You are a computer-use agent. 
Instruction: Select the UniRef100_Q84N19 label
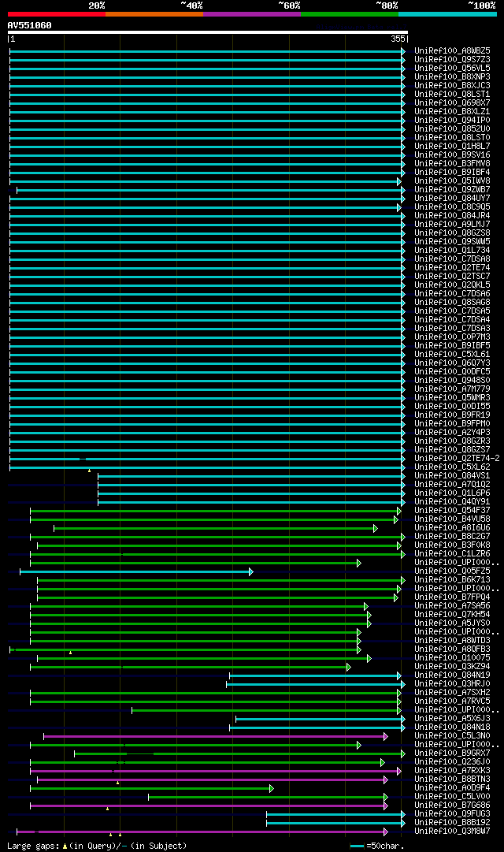tap(452, 675)
